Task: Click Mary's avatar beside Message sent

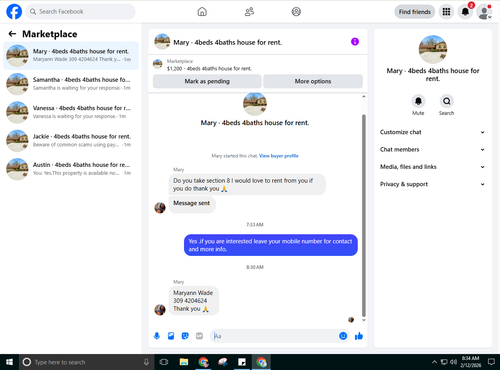Action: coord(160,208)
